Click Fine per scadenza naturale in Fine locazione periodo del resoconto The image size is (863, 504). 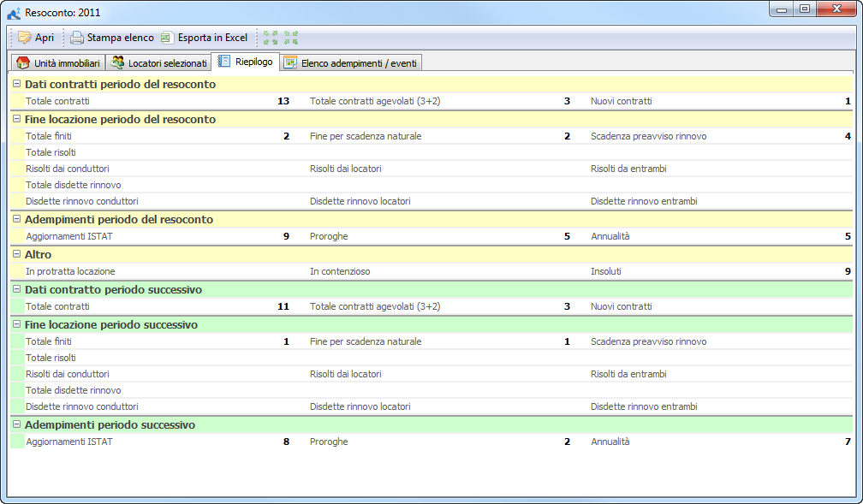[366, 136]
